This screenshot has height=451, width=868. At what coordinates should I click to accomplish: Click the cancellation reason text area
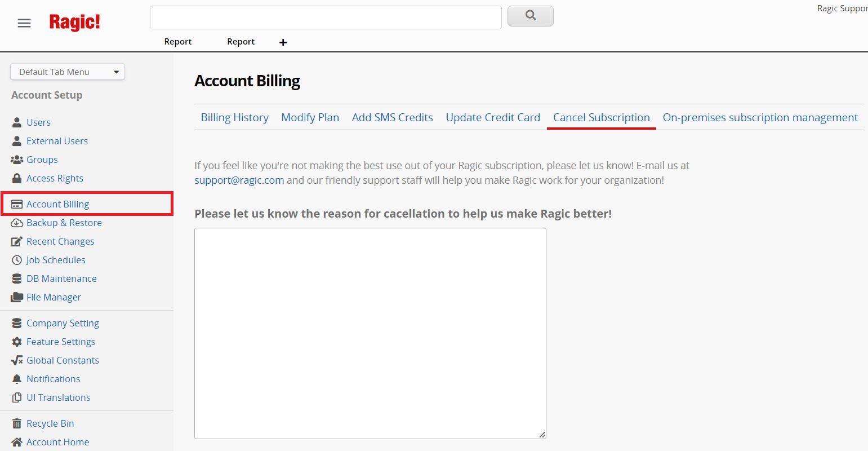click(370, 333)
